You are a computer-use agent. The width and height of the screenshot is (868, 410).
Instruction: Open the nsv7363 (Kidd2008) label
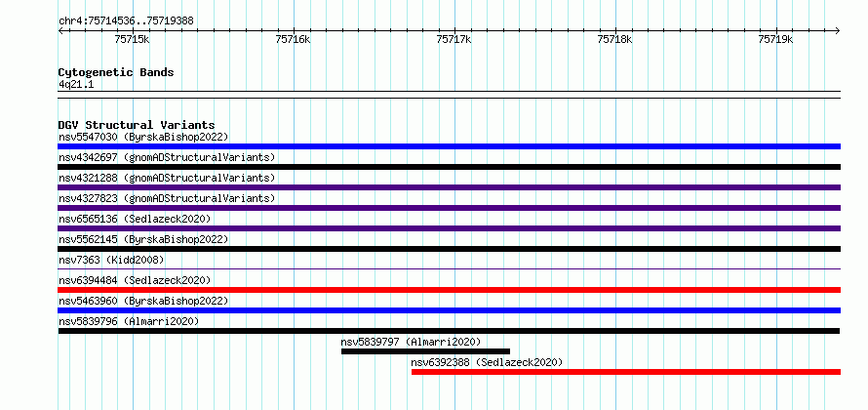(111, 260)
